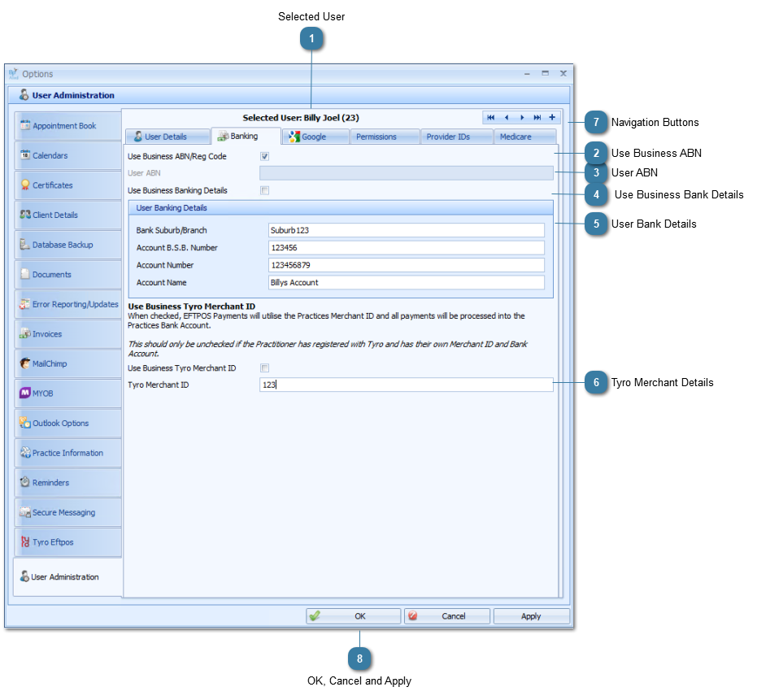Discard changes with Cancel button
Screen dimensions: 757x700
(447, 616)
